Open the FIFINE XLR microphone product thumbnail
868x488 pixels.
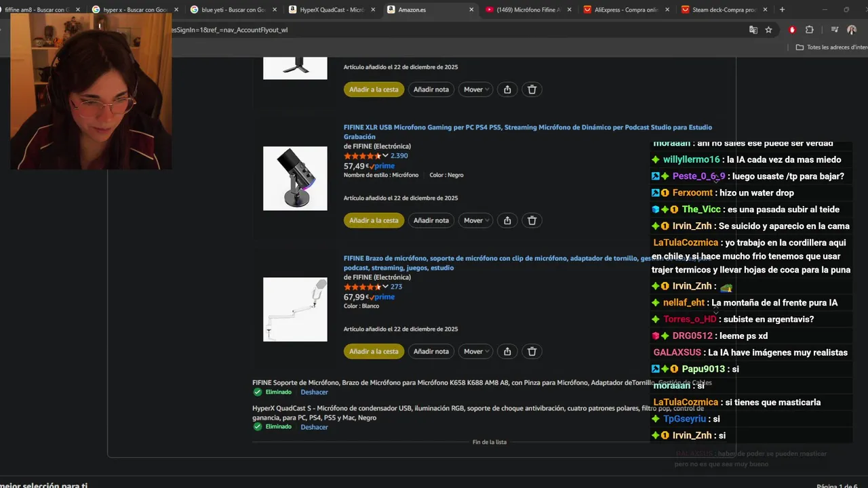(x=295, y=178)
